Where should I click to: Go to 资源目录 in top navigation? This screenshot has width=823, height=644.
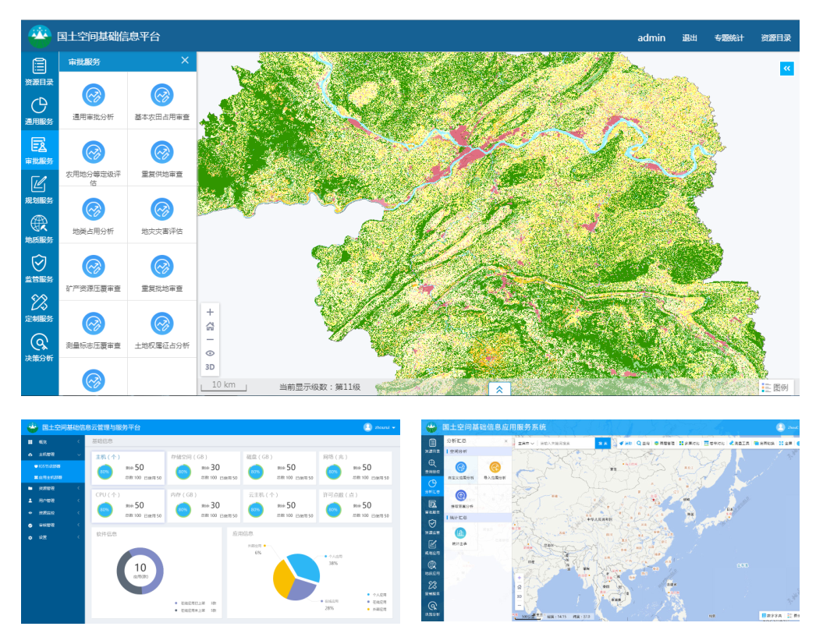pyautogui.click(x=775, y=37)
